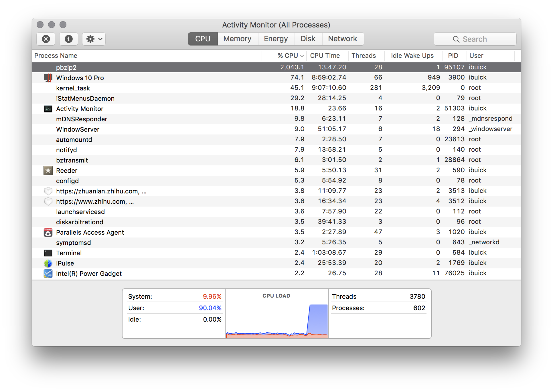Click the _windowserver user cell
Viewport: 553px width, 392px height.
(x=491, y=129)
